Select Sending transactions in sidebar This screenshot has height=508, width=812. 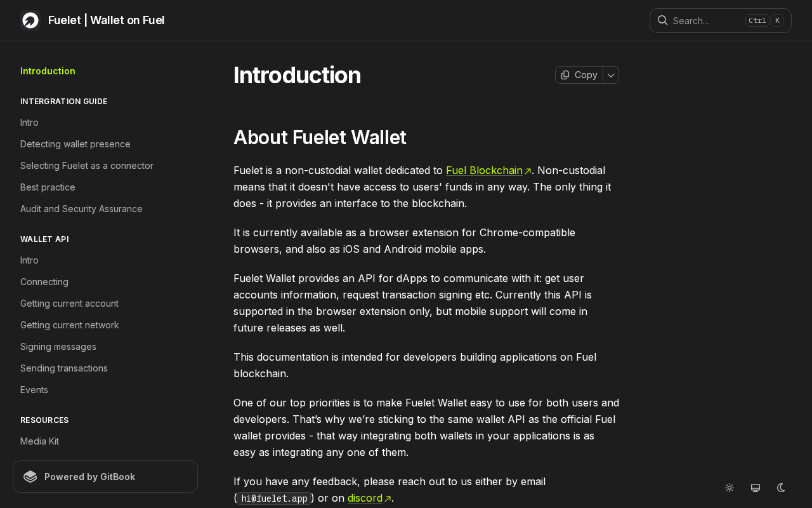click(x=64, y=368)
